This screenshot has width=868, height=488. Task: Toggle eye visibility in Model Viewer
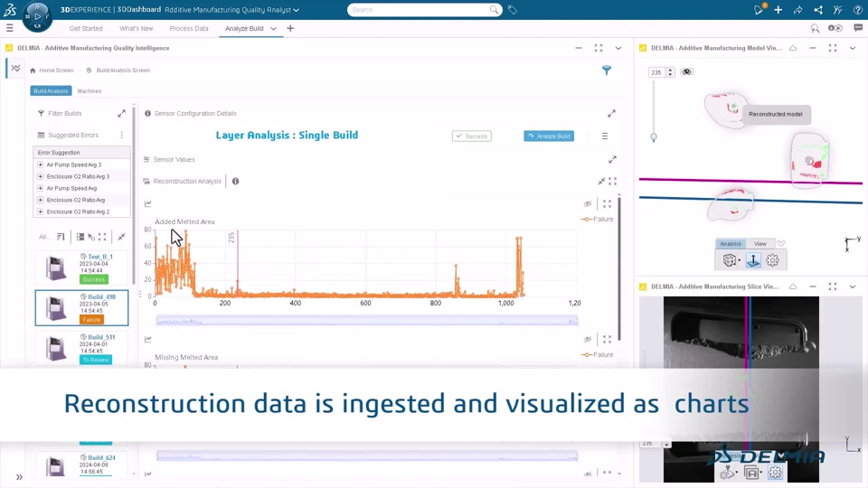tap(686, 72)
